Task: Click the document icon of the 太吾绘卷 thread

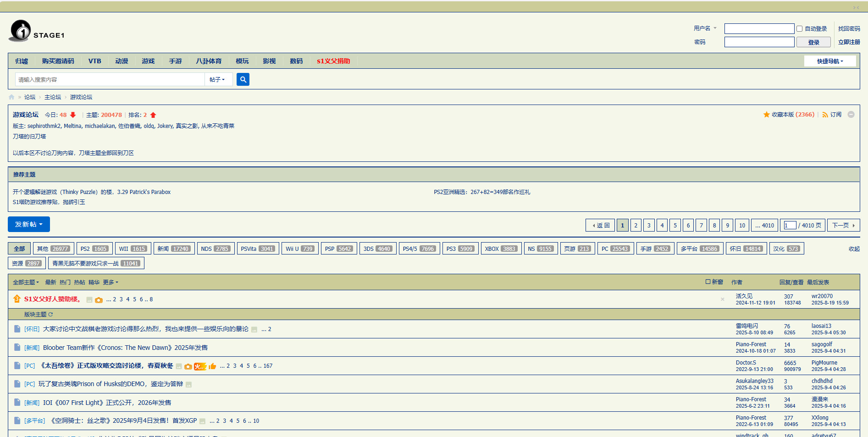Action: coord(17,365)
